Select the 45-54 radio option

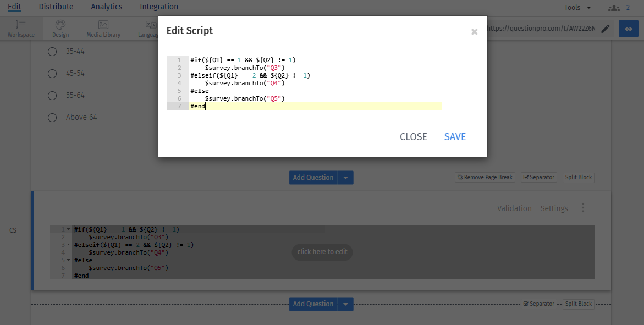pos(52,74)
